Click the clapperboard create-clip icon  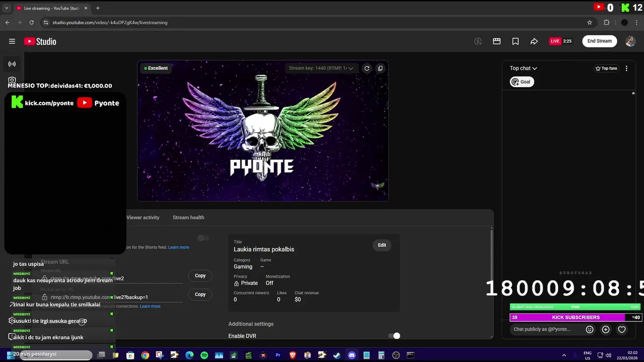pos(497,41)
